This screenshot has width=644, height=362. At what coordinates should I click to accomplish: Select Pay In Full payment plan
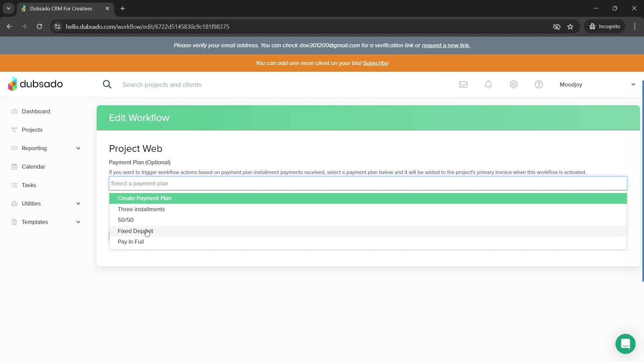[x=368, y=242]
